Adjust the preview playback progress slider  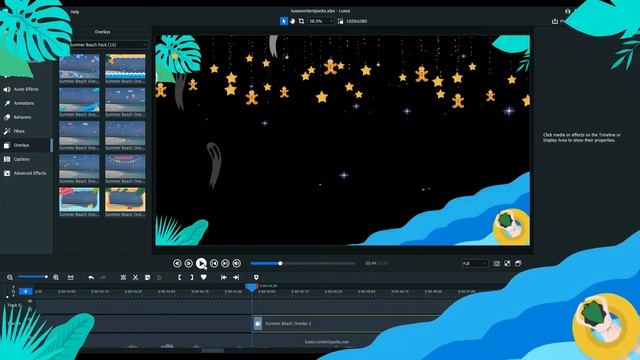(303, 264)
